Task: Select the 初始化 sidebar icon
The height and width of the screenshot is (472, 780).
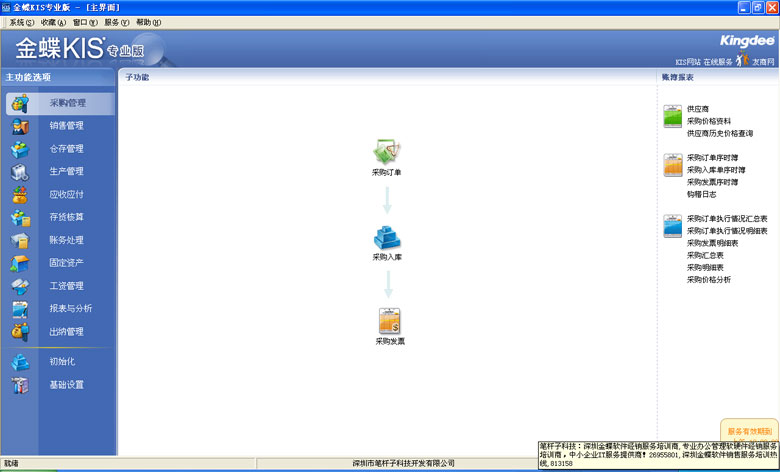Action: pyautogui.click(x=20, y=362)
